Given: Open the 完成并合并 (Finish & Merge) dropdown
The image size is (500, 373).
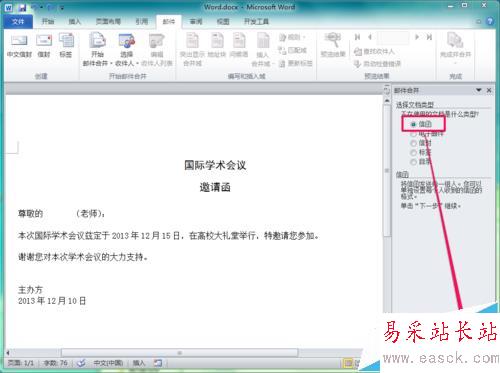Looking at the screenshot, I should [455, 48].
